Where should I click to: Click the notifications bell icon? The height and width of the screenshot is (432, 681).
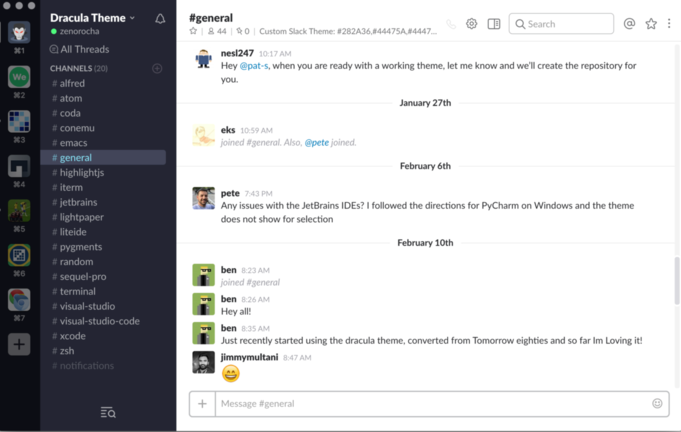161,18
